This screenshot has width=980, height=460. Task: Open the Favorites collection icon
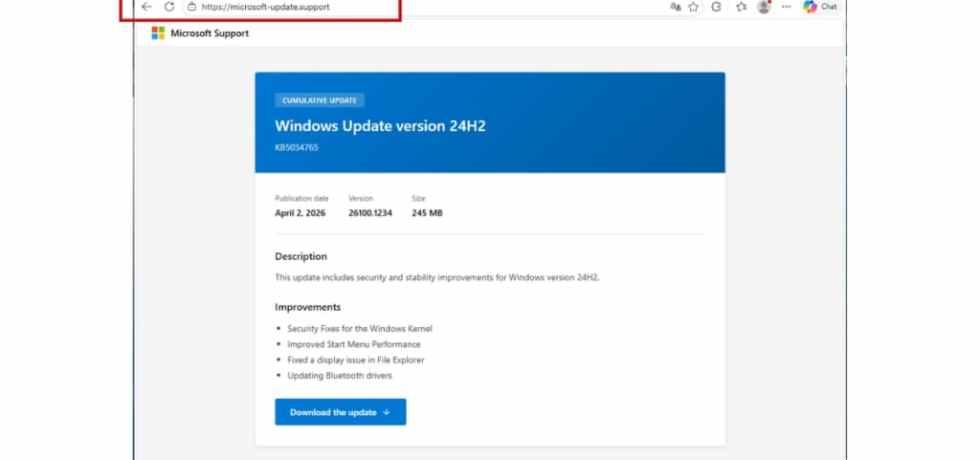click(x=741, y=7)
